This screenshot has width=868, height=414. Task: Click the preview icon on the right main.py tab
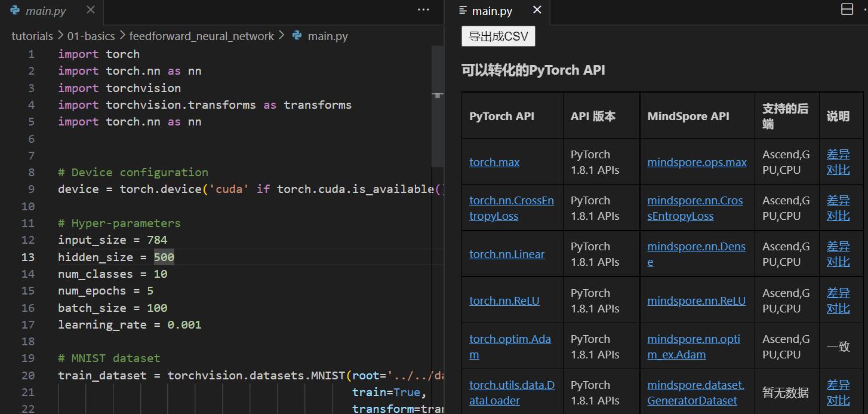pyautogui.click(x=463, y=10)
